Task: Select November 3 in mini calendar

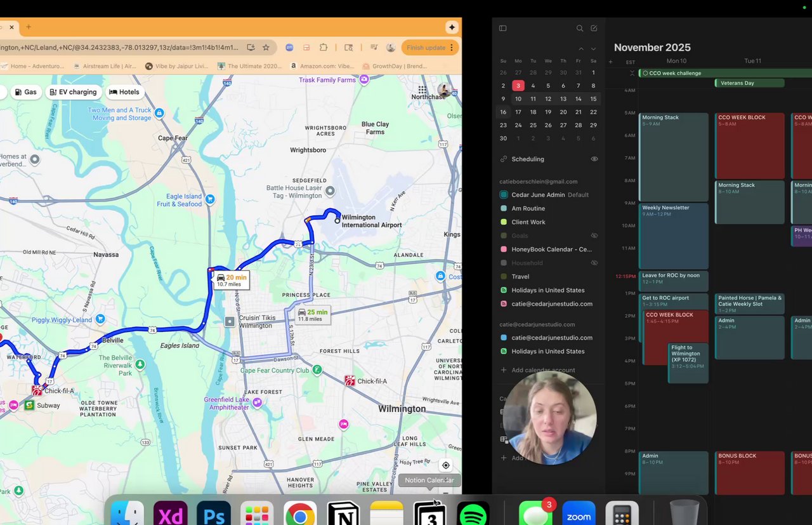Action: (x=518, y=86)
